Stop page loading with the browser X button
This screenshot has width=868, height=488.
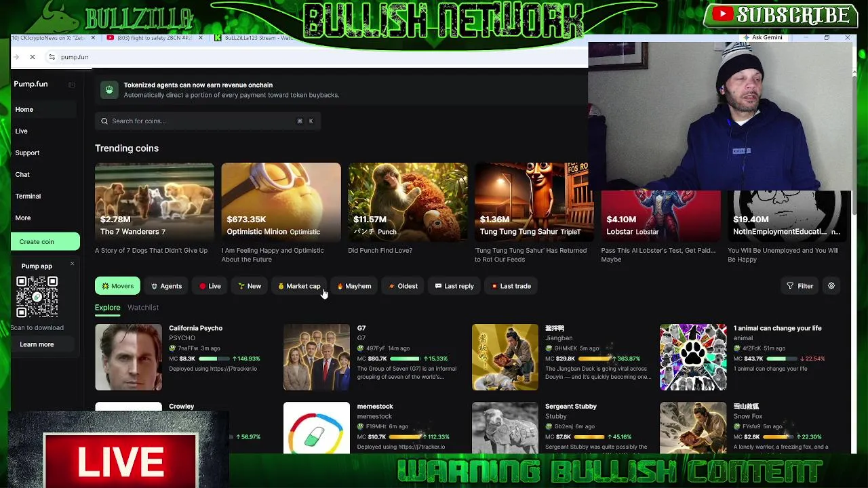(x=32, y=57)
